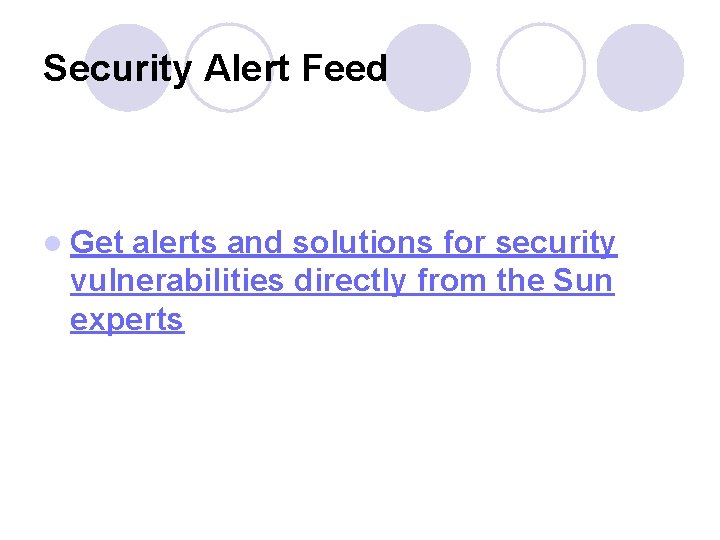Select the outlined circle behind the word "Alert"

230,68
